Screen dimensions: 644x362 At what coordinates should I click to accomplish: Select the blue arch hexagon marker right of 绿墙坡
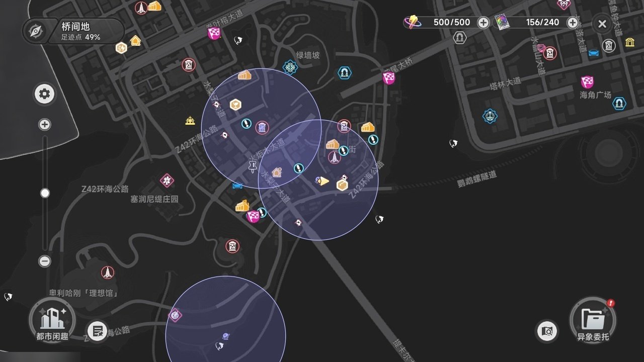click(344, 73)
